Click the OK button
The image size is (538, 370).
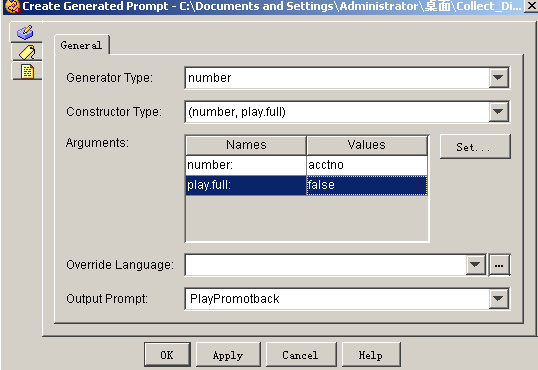point(167,355)
